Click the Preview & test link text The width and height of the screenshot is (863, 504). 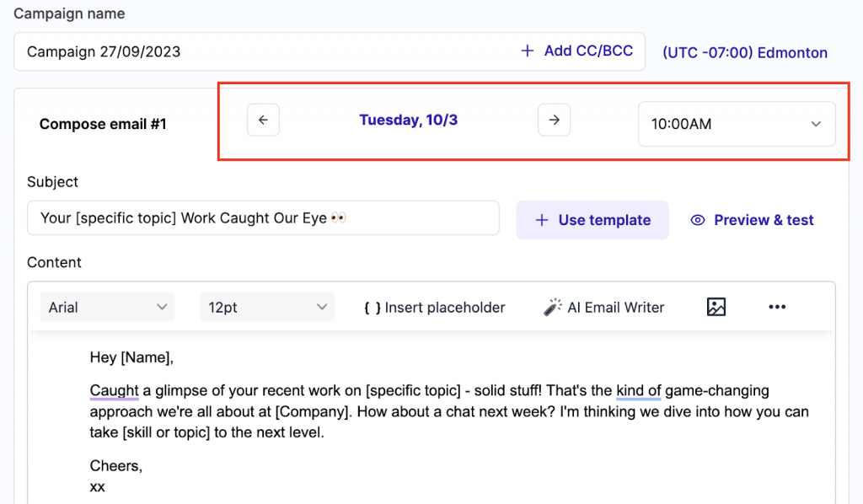point(764,220)
